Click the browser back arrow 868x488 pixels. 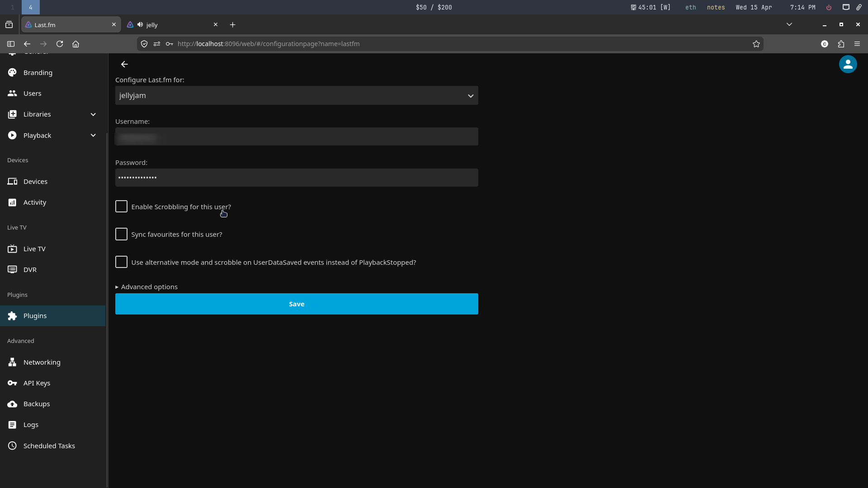27,44
